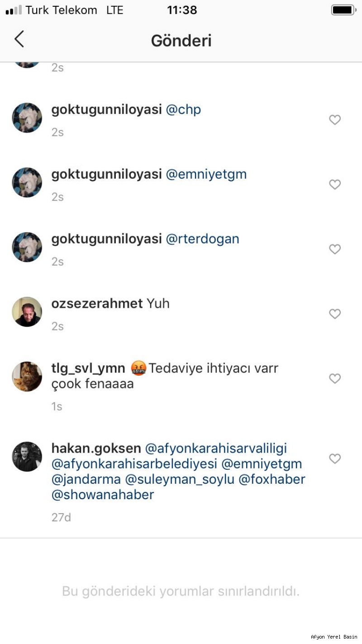Like hakan.goksen's comment heart
This screenshot has width=362, height=644.
click(335, 459)
